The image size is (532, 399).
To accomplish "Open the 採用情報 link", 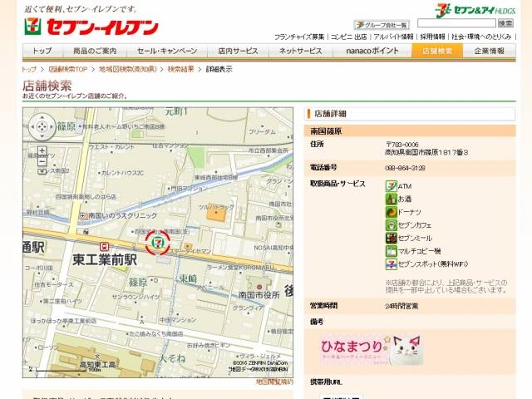I will click(x=432, y=37).
